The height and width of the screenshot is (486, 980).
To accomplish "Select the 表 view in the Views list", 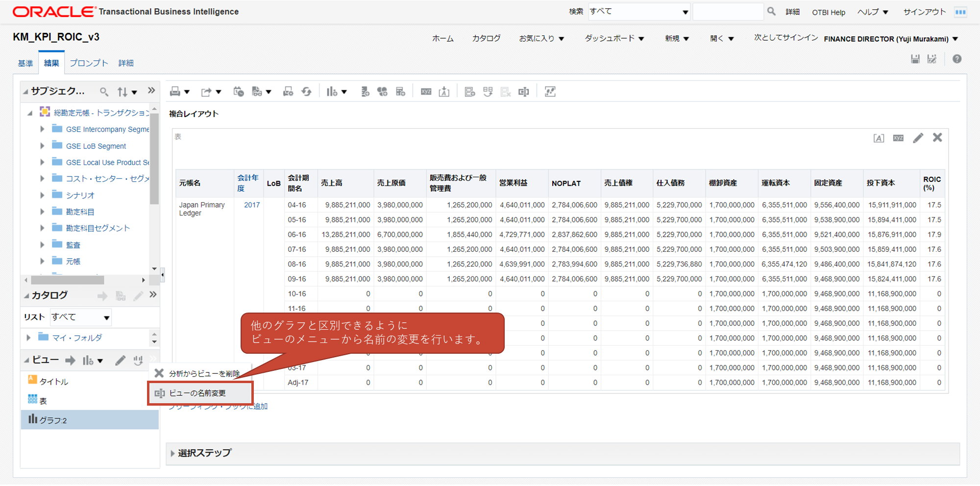I will [38, 400].
